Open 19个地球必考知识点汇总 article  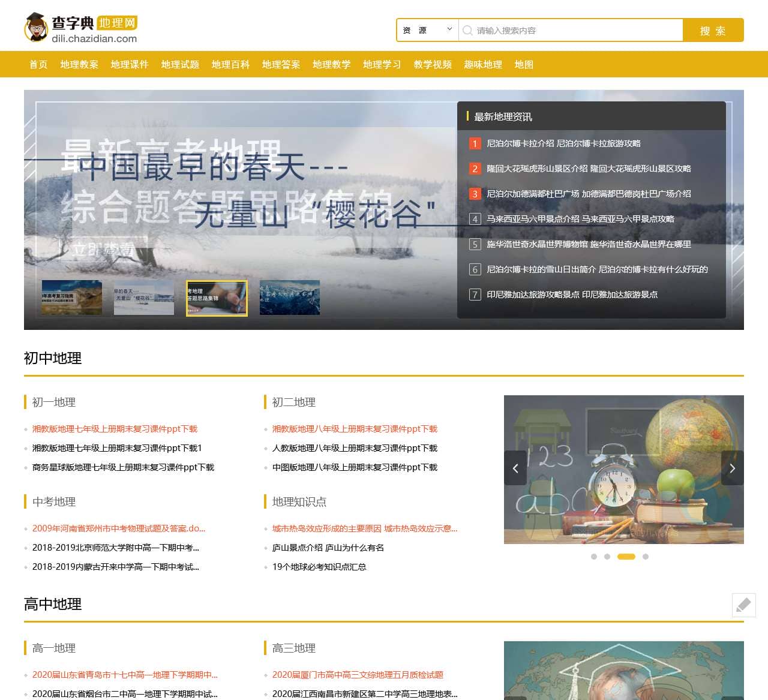(319, 567)
